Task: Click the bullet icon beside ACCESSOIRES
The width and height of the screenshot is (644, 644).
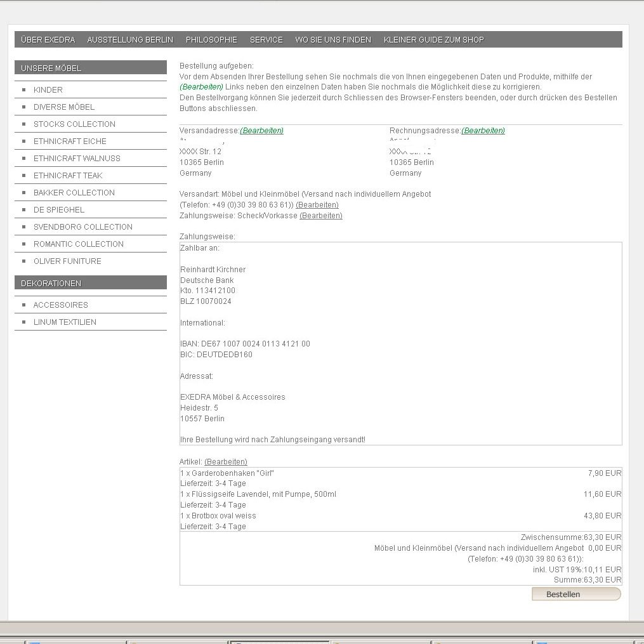Action: pos(24,305)
